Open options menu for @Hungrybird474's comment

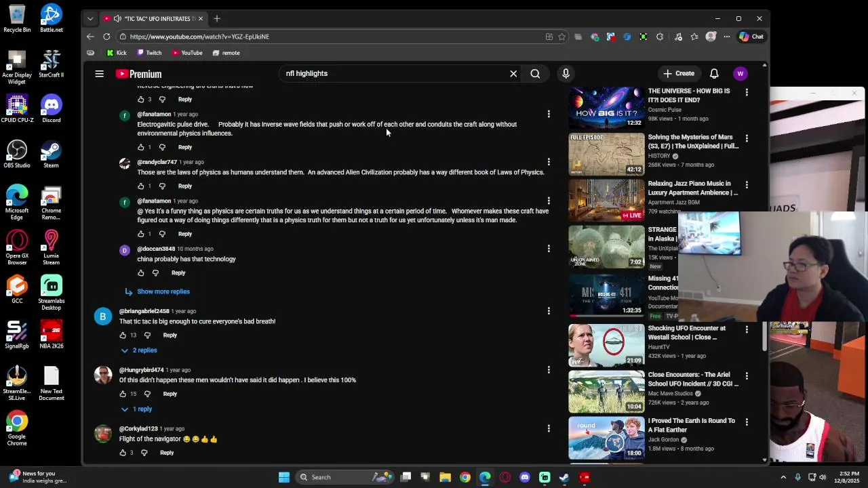[549, 370]
